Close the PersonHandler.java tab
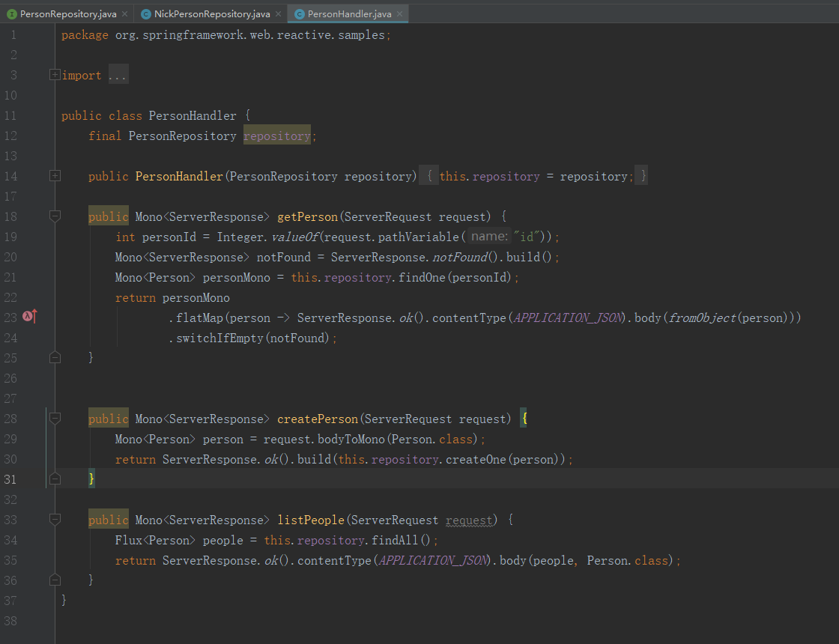 click(400, 14)
